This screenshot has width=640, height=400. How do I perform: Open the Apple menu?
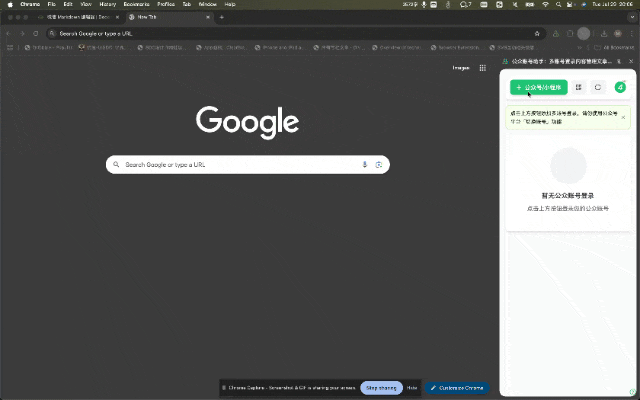10,4
